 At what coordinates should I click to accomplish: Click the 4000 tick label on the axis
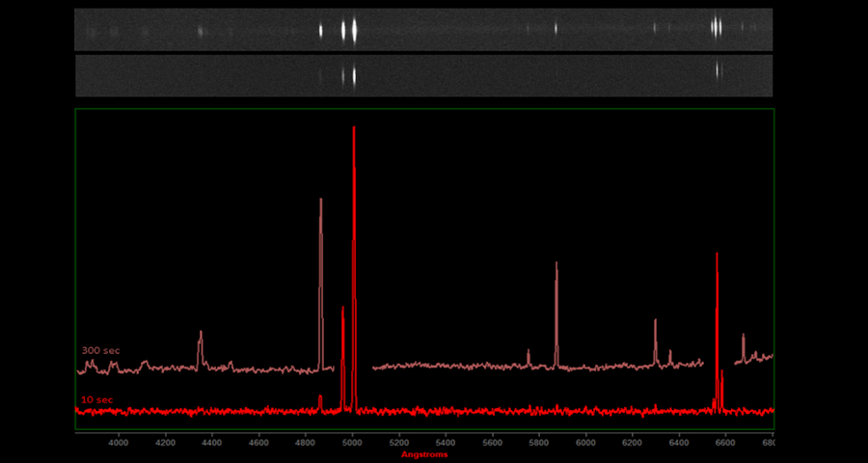[x=119, y=443]
